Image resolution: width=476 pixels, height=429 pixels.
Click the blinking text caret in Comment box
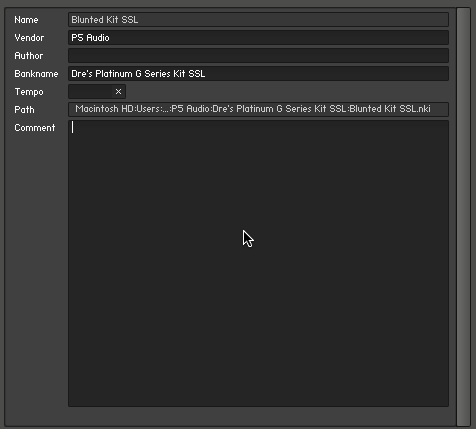pos(73,127)
